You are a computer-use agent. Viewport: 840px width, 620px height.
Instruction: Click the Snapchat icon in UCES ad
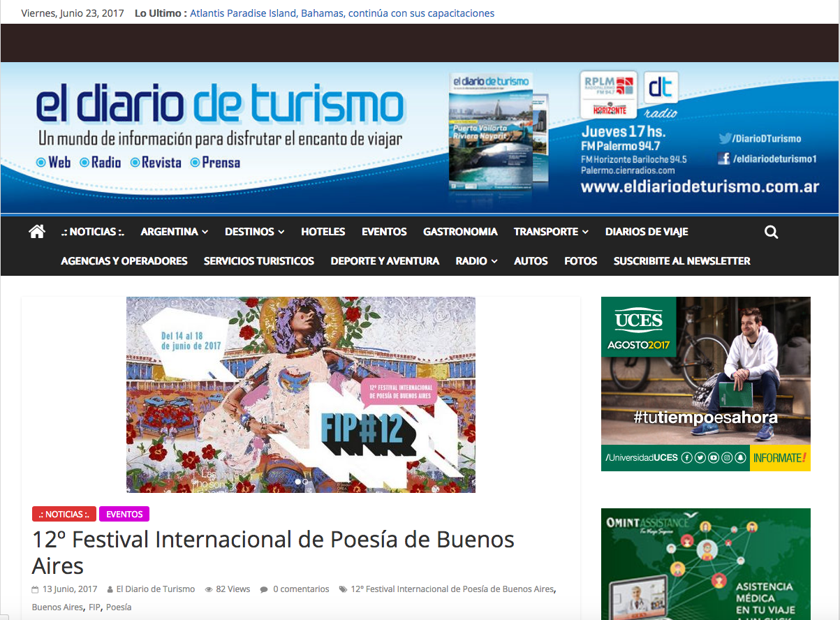(x=740, y=458)
